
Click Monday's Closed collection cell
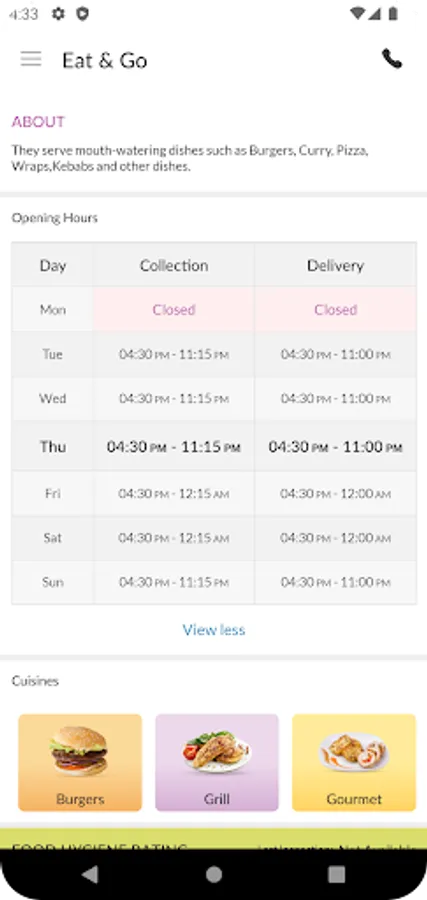[x=174, y=309]
